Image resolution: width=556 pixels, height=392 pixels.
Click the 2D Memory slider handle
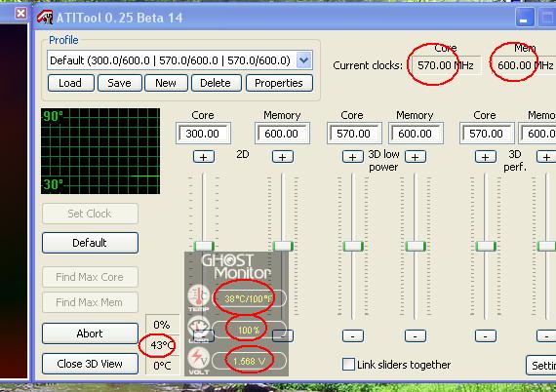click(x=283, y=246)
